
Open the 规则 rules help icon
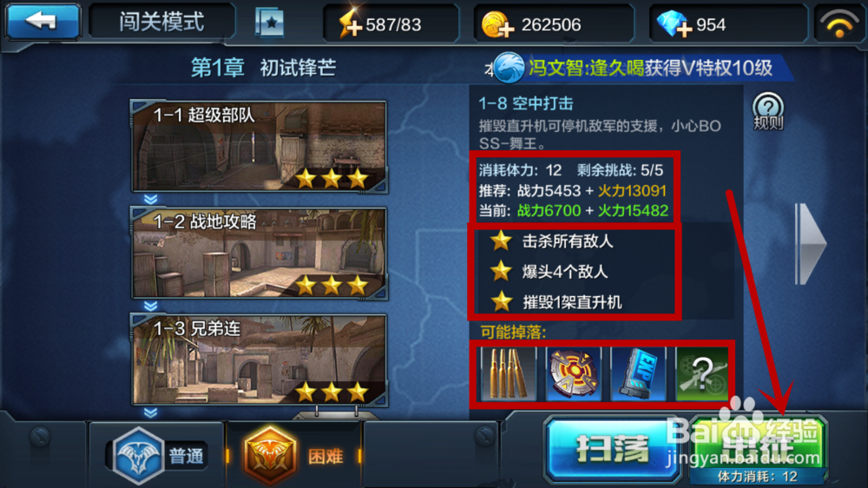[x=768, y=111]
